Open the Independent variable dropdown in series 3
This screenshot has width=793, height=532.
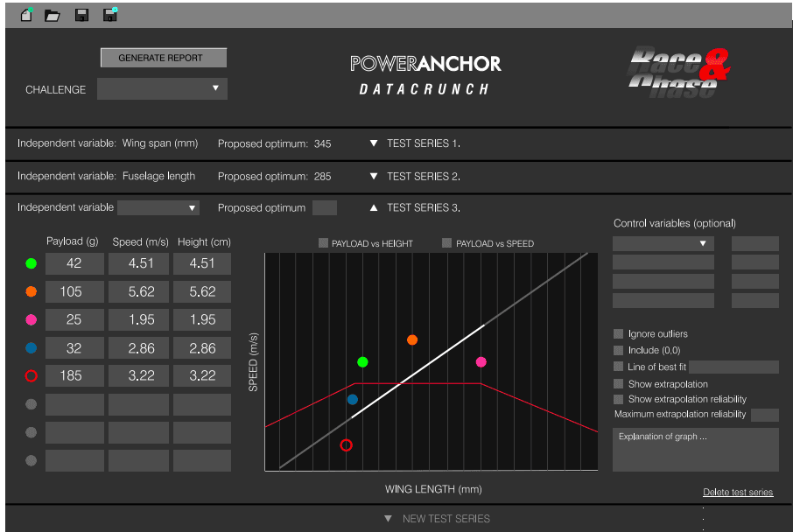pyautogui.click(x=158, y=208)
